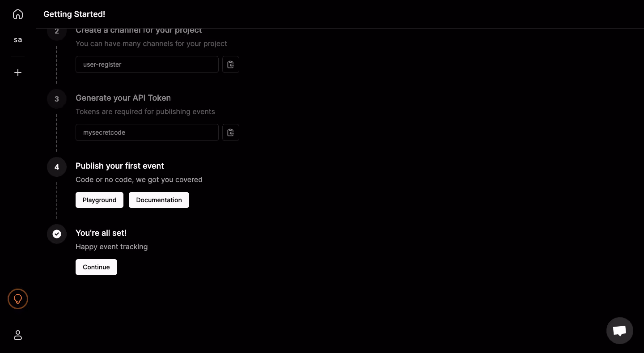644x353 pixels.
Task: Open the user account profile icon
Action: click(18, 335)
